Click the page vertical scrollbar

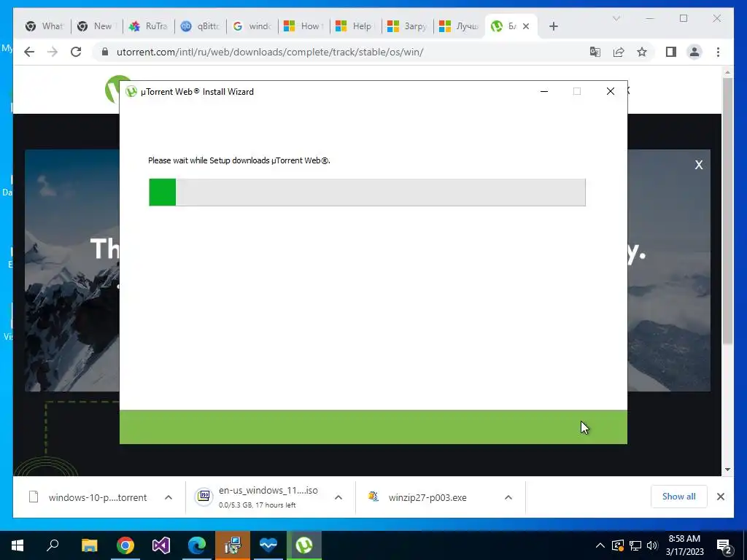pyautogui.click(x=727, y=209)
